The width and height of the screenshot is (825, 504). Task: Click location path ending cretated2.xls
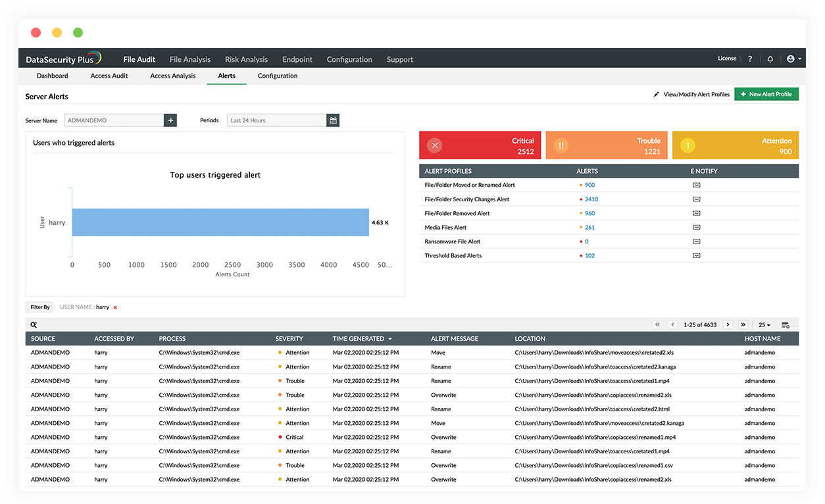coord(594,353)
